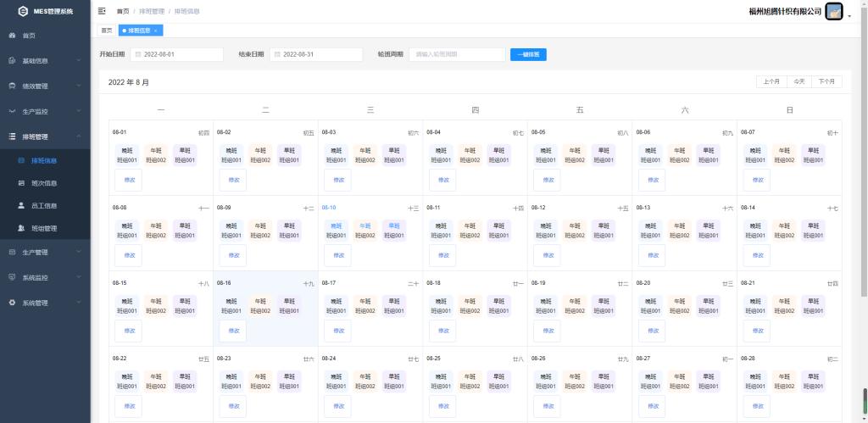Click the blue 一键排班 button
The image size is (868, 423).
coord(528,54)
